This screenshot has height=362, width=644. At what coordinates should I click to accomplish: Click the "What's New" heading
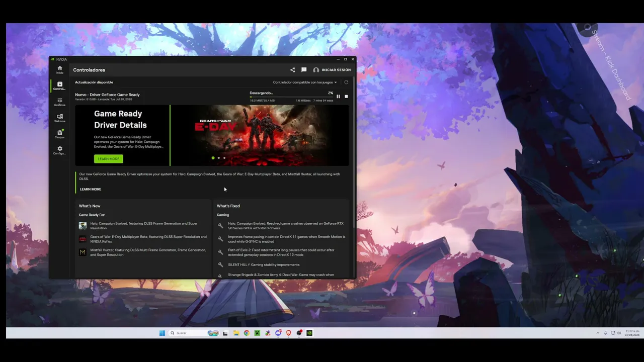tap(90, 206)
